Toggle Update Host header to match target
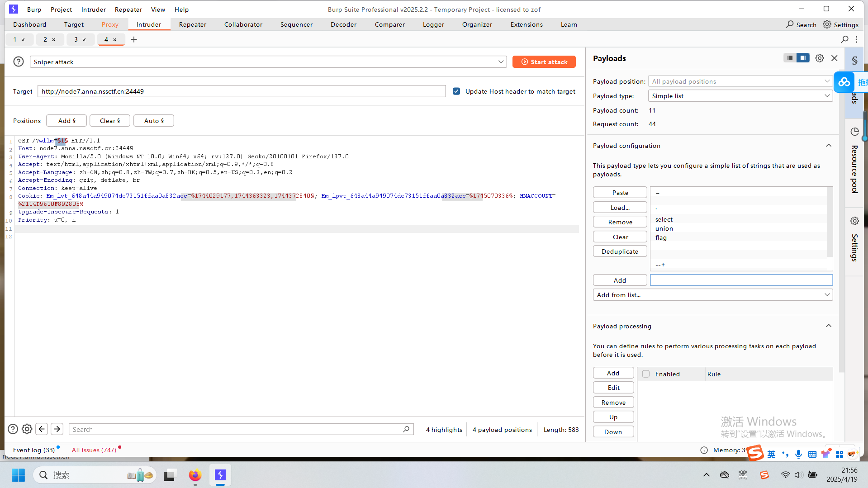Image resolution: width=868 pixels, height=488 pixels. (x=456, y=91)
